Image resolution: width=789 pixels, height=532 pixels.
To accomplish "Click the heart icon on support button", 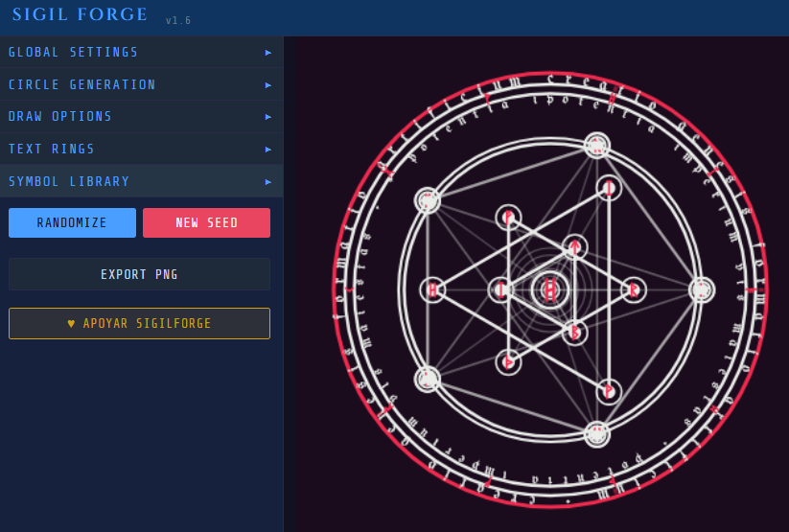I will [x=71, y=324].
